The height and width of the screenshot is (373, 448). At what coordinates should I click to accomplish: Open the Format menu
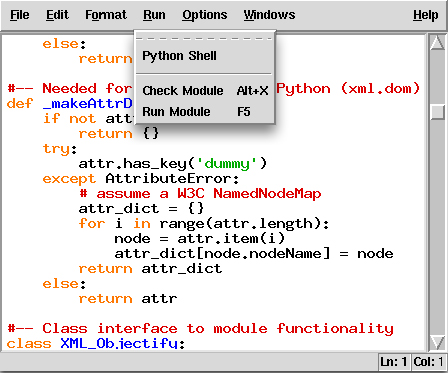point(106,15)
